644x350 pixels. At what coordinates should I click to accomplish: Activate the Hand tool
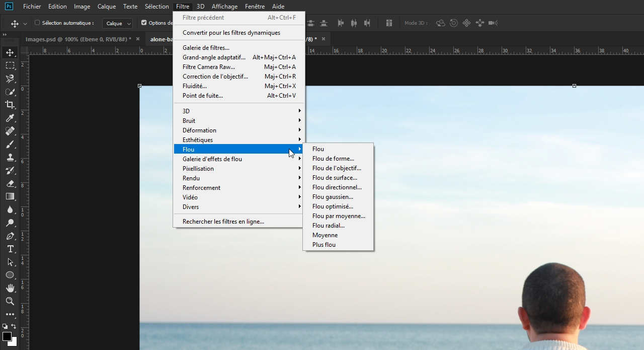coord(10,288)
